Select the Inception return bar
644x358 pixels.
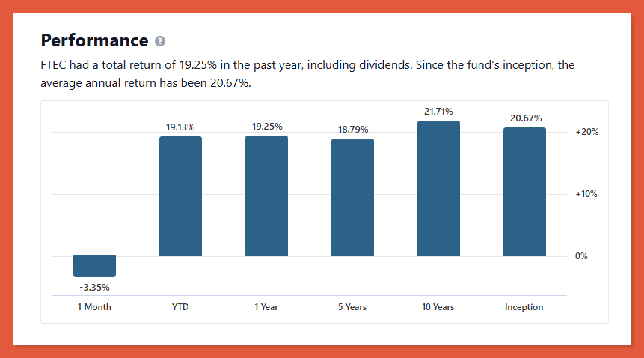[x=524, y=192]
